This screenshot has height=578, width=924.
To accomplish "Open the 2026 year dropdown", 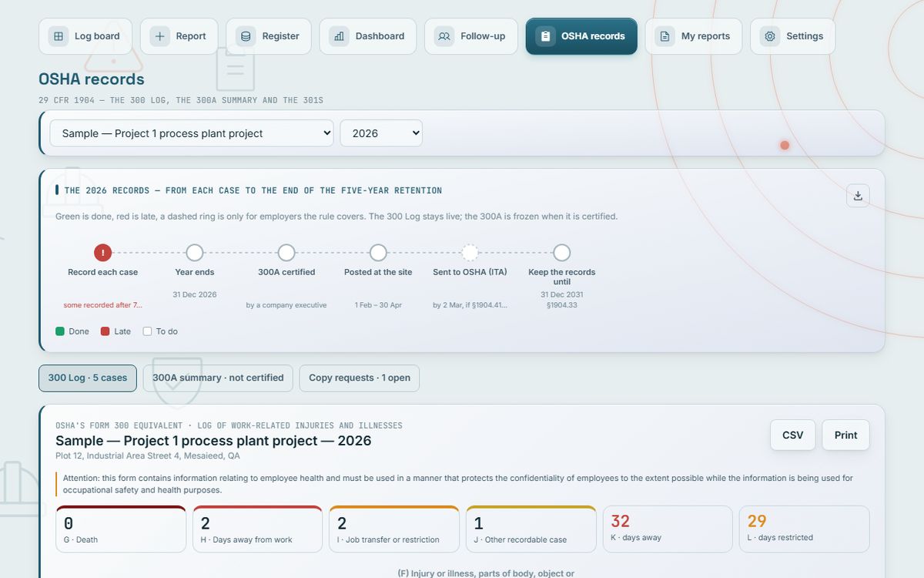I will 381,133.
